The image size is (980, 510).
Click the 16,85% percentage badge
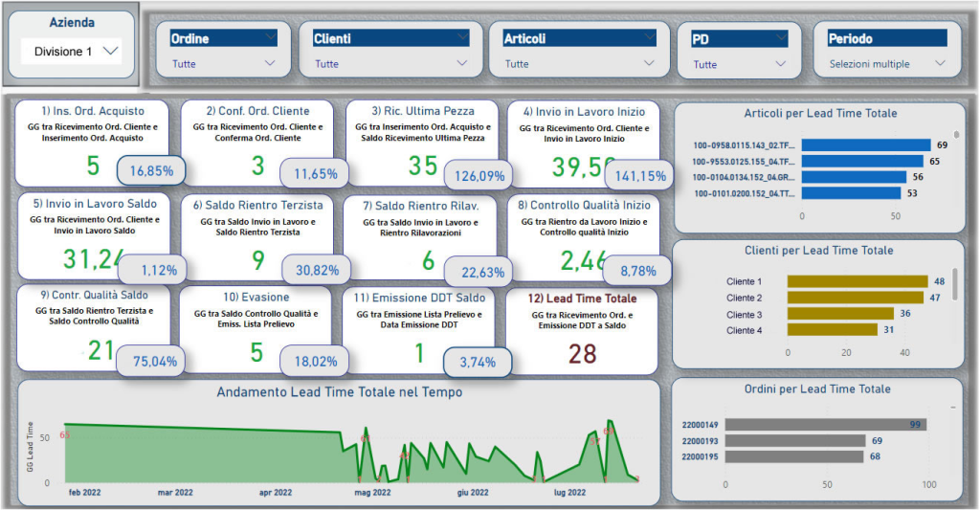[x=151, y=172]
